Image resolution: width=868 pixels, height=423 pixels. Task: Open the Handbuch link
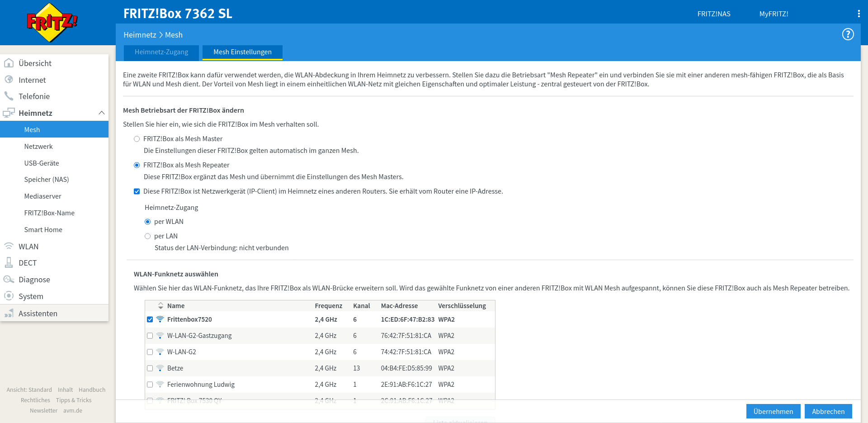point(92,390)
